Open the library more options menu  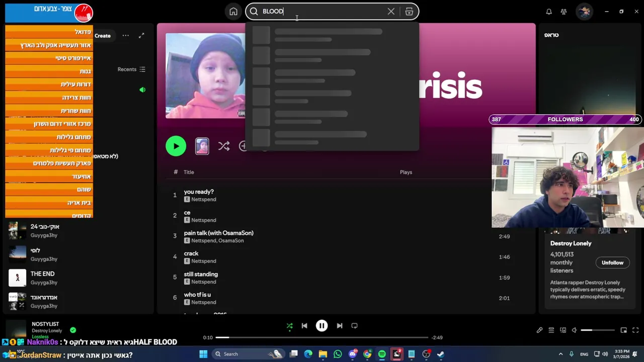click(x=126, y=36)
